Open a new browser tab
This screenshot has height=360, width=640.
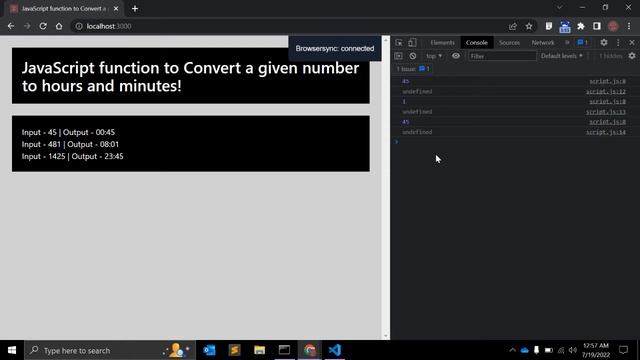pyautogui.click(x=135, y=9)
